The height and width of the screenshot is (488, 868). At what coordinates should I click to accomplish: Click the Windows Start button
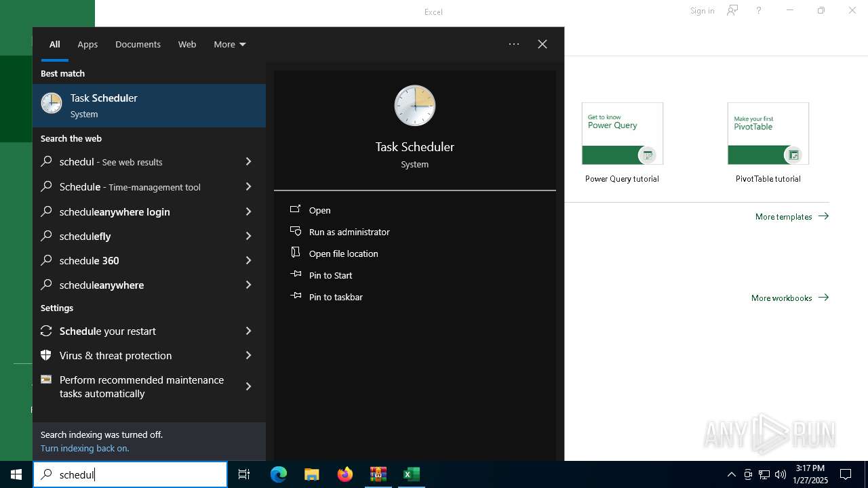click(16, 474)
